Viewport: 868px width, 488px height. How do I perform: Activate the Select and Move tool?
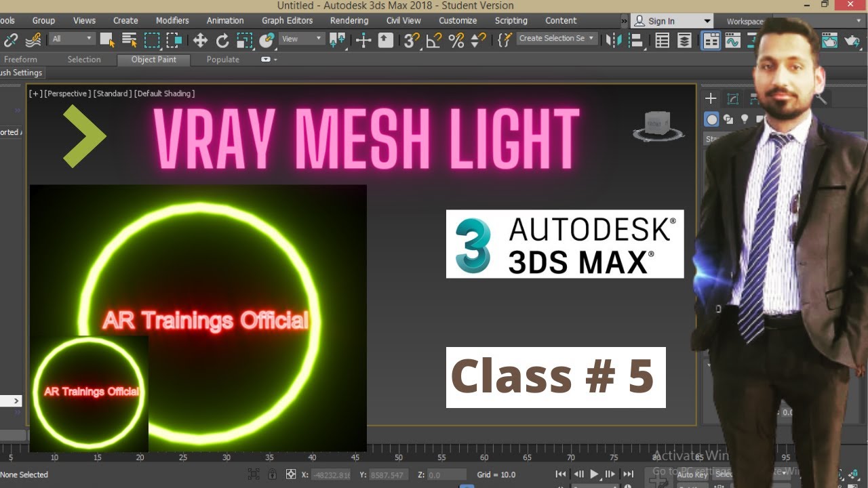click(200, 41)
